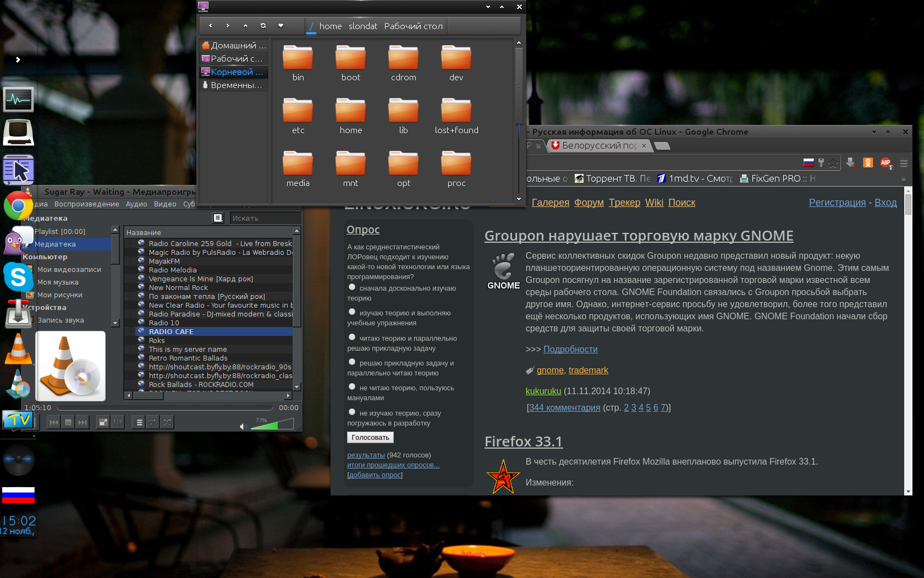The height and width of the screenshot is (578, 924).
Task: Change VLC playlist view mode button
Action: coord(218,218)
